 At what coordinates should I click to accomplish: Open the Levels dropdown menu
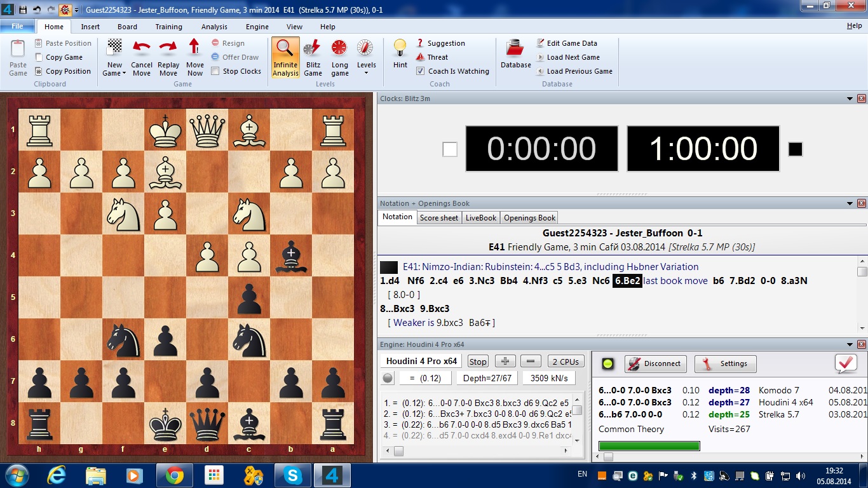[366, 72]
